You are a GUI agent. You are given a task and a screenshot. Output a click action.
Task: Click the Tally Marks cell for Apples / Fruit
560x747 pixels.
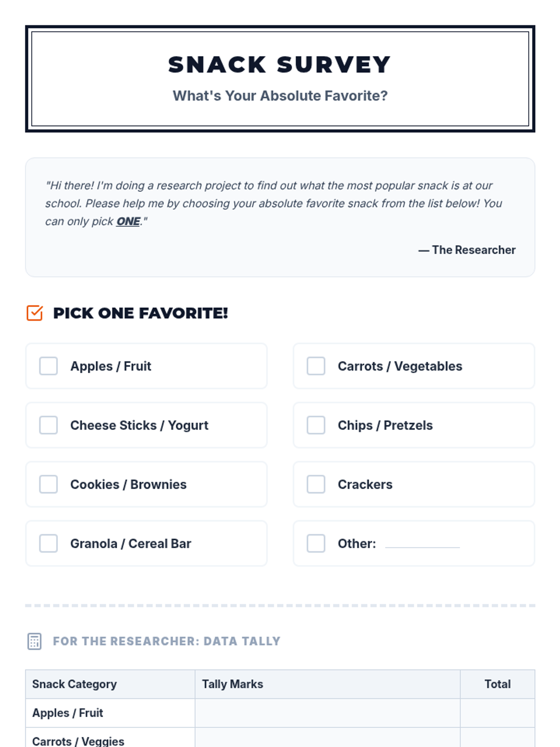327,713
